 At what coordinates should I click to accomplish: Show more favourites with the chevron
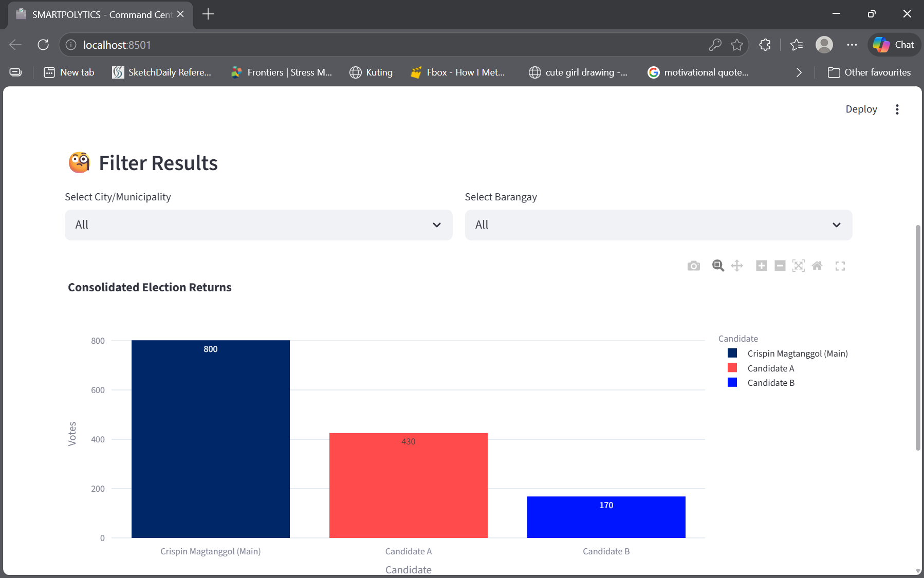tap(799, 72)
